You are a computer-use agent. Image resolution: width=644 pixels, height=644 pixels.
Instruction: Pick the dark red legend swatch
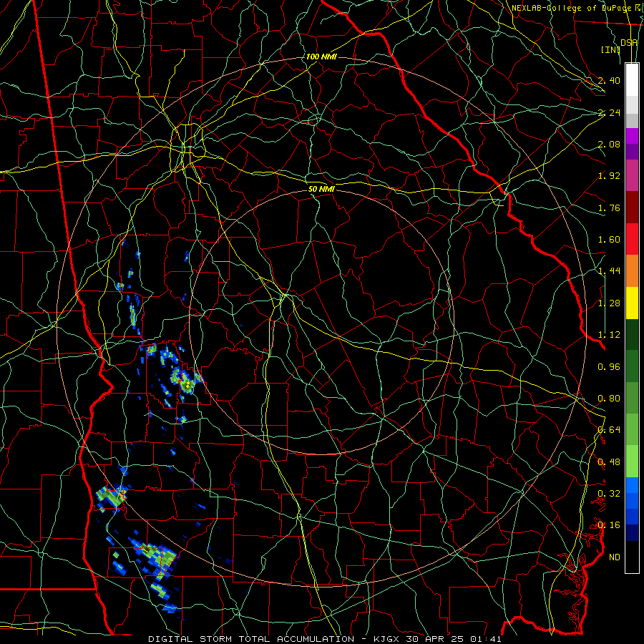632,208
